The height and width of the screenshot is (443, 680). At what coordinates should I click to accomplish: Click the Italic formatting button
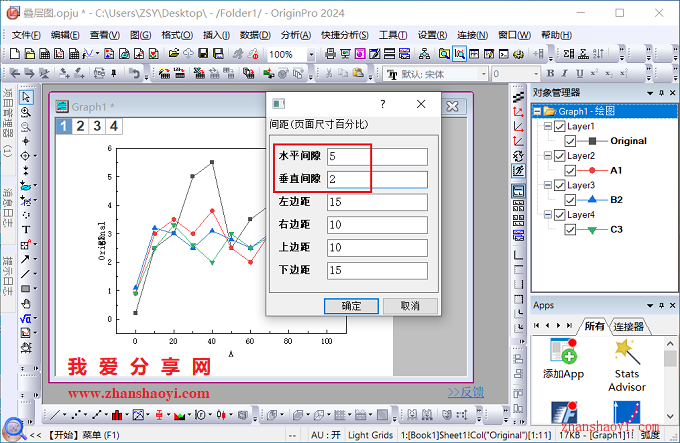coord(565,74)
